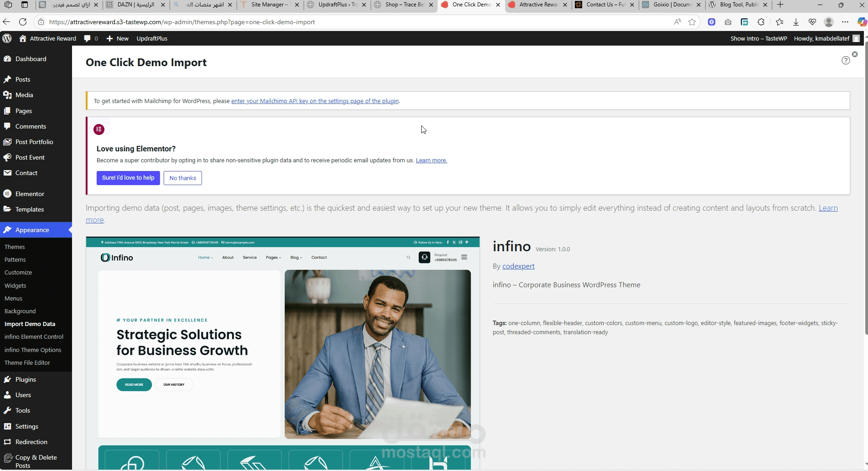Click New in the admin bar
868x471 pixels.
(117, 39)
